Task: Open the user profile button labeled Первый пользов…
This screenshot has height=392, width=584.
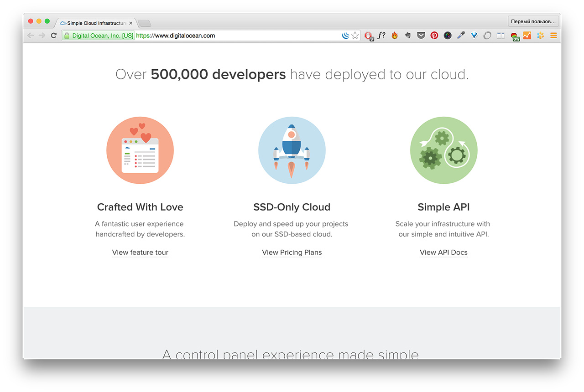Action: coord(533,21)
